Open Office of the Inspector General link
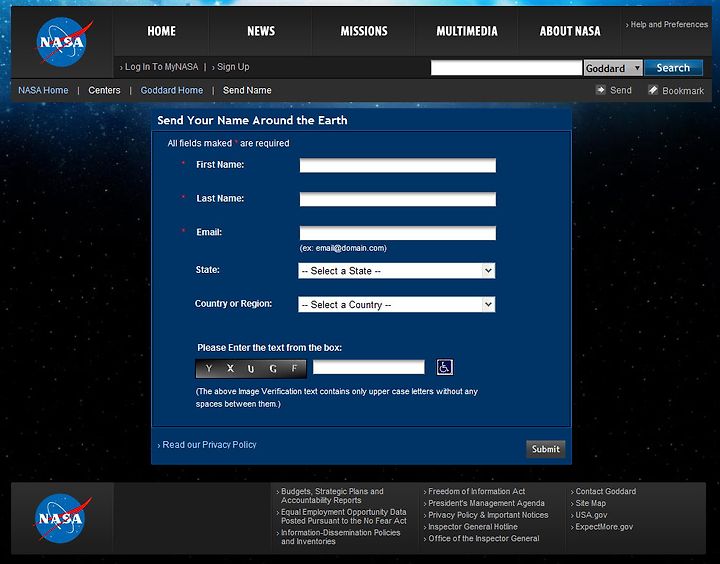 tap(482, 538)
